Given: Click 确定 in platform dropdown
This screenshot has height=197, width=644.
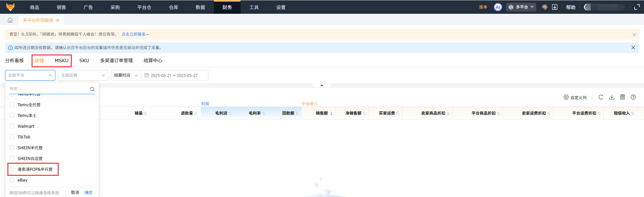Looking at the screenshot, I should coord(89,193).
